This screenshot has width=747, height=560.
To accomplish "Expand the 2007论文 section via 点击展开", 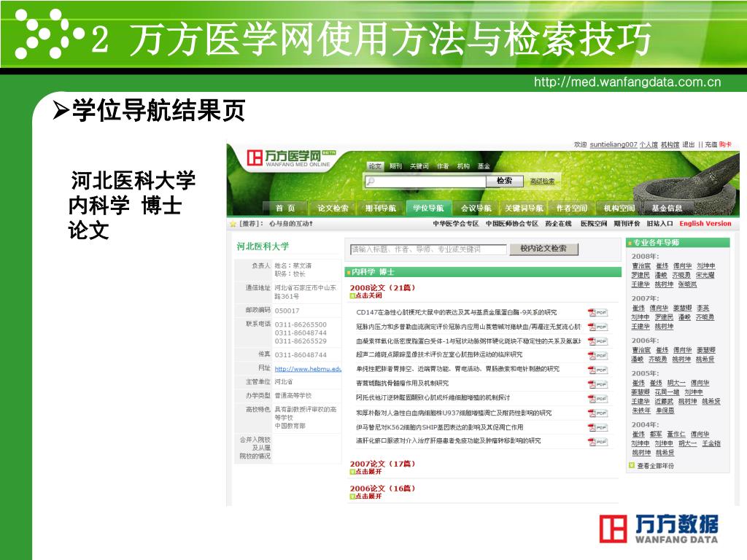I will (x=368, y=472).
